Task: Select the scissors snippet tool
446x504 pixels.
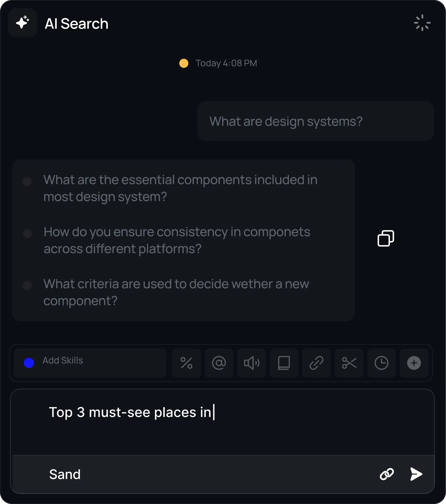Action: (x=349, y=363)
